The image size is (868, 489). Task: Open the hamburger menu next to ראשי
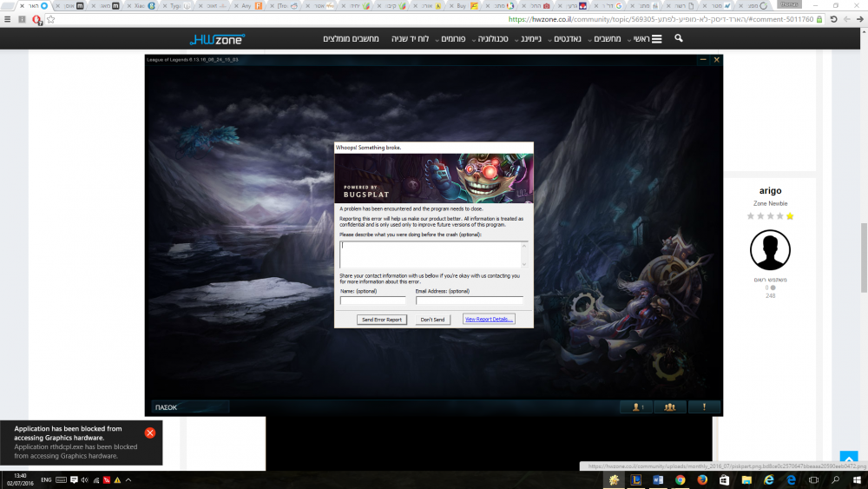pos(656,39)
